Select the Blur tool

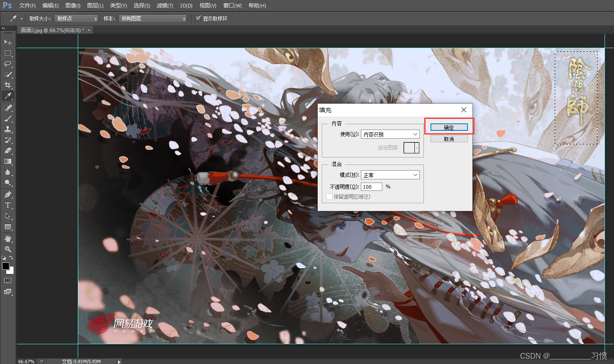[8, 172]
